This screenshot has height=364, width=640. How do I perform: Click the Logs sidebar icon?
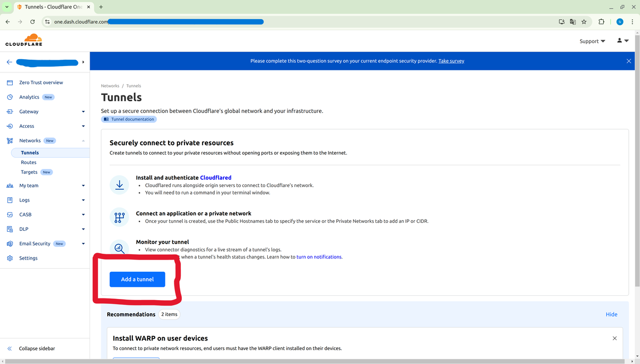(x=10, y=200)
